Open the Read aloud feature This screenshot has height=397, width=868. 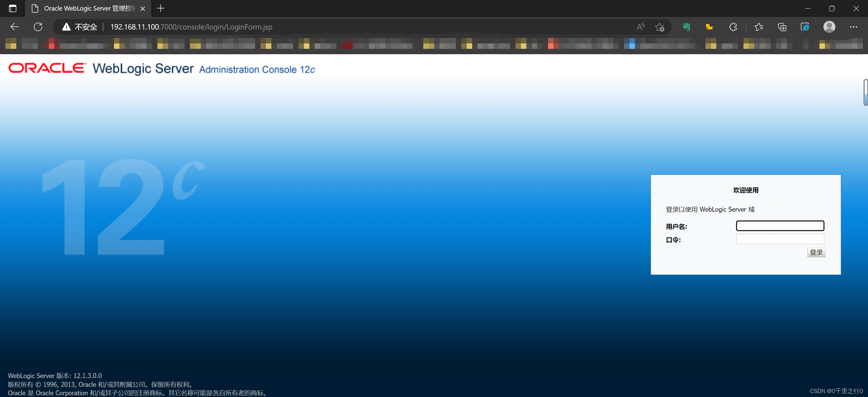pyautogui.click(x=640, y=27)
